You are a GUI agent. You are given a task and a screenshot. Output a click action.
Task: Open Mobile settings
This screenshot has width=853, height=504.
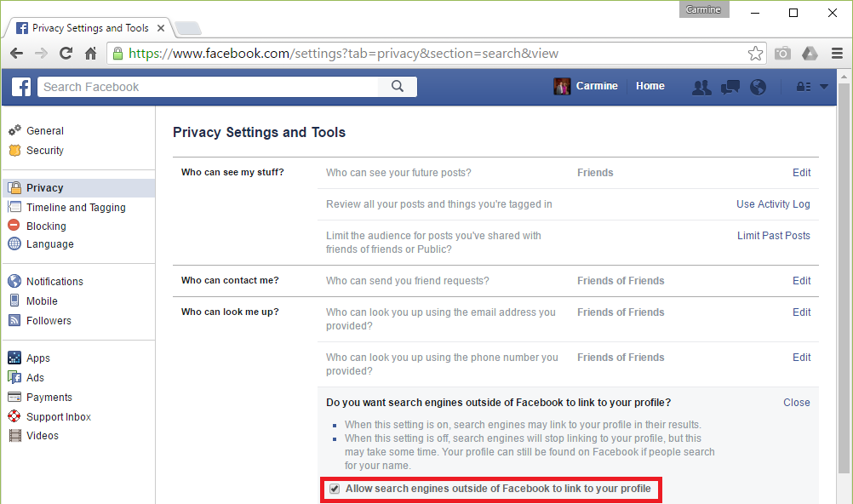(x=42, y=301)
